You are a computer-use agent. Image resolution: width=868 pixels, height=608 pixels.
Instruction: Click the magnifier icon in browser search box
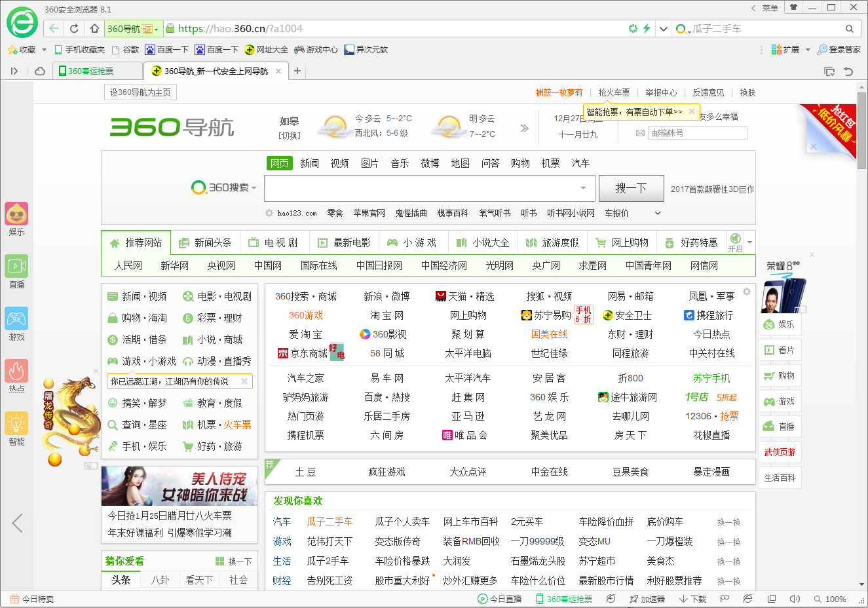[x=849, y=29]
